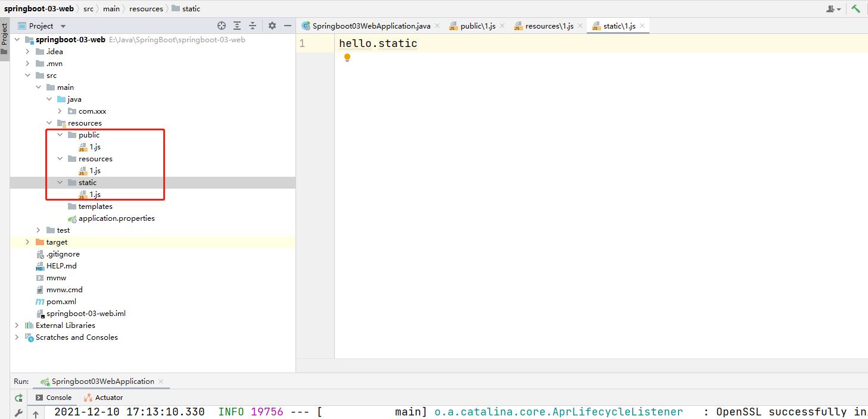Open the Project tool window side tab
Screen dimensions: 868x419
4,39
